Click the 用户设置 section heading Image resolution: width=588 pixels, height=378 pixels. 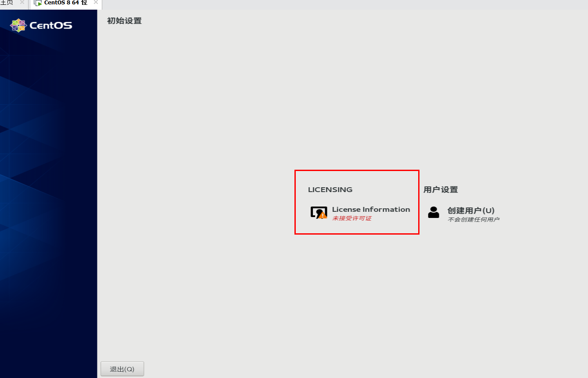(440, 189)
